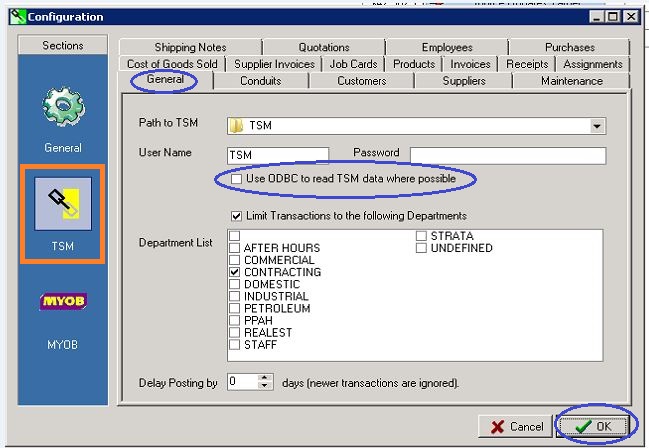Screen dimensions: 649x448
Task: Tick the blank unnamed department checkbox
Action: coord(235,236)
